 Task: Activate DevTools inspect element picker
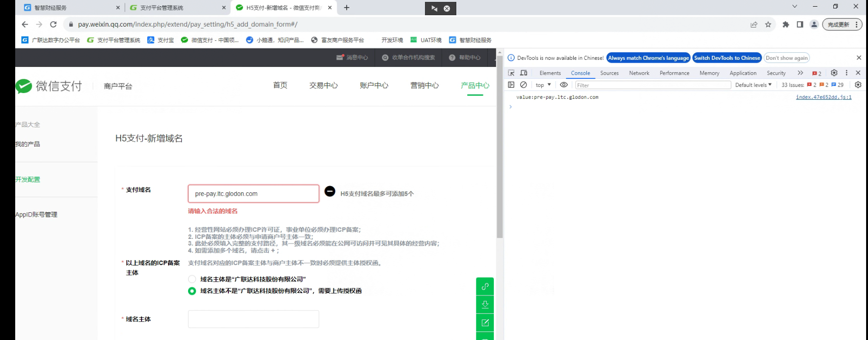tap(511, 73)
